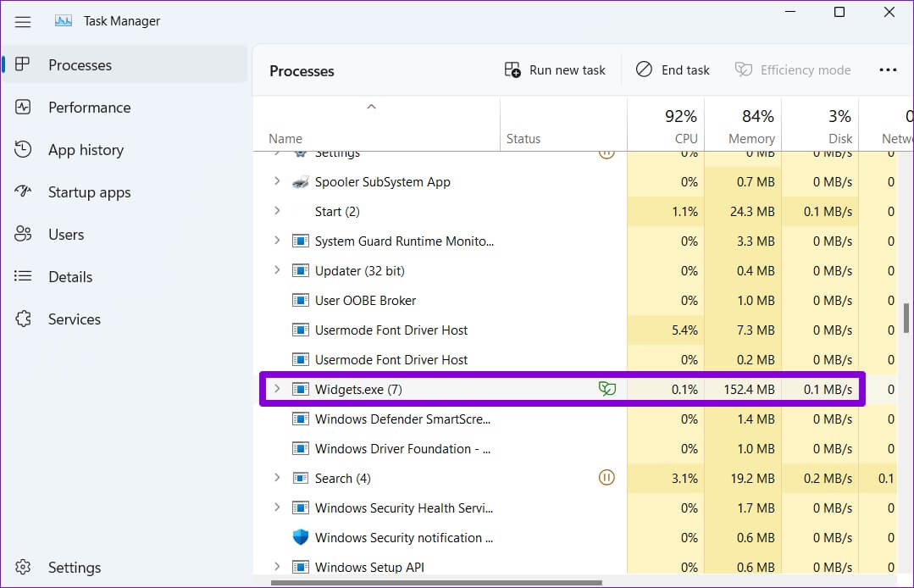
Task: Click the Users people icon
Action: click(x=23, y=234)
